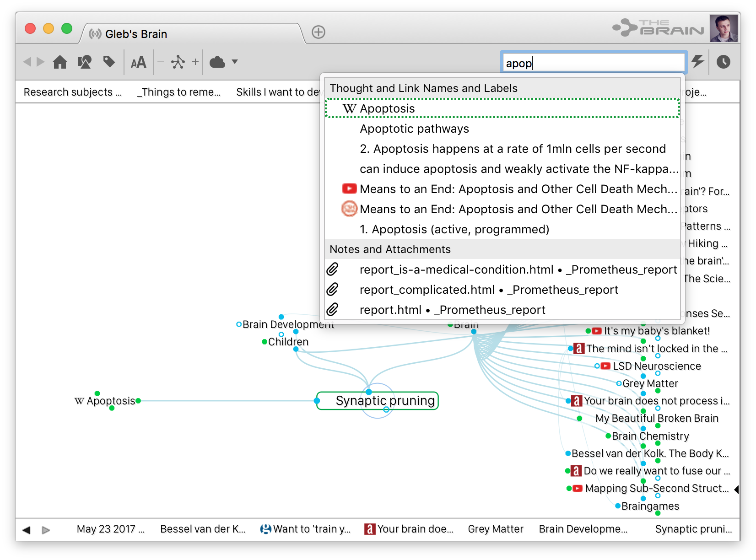The height and width of the screenshot is (560, 756).
Task: Click the Home thought icon
Action: click(x=60, y=62)
